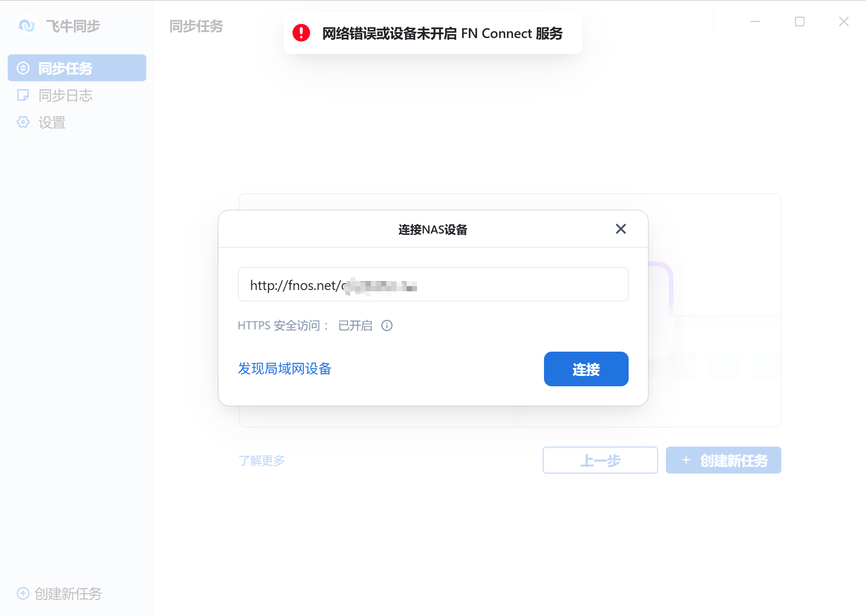866x616 pixels.
Task: Maximize the application window
Action: 799,21
